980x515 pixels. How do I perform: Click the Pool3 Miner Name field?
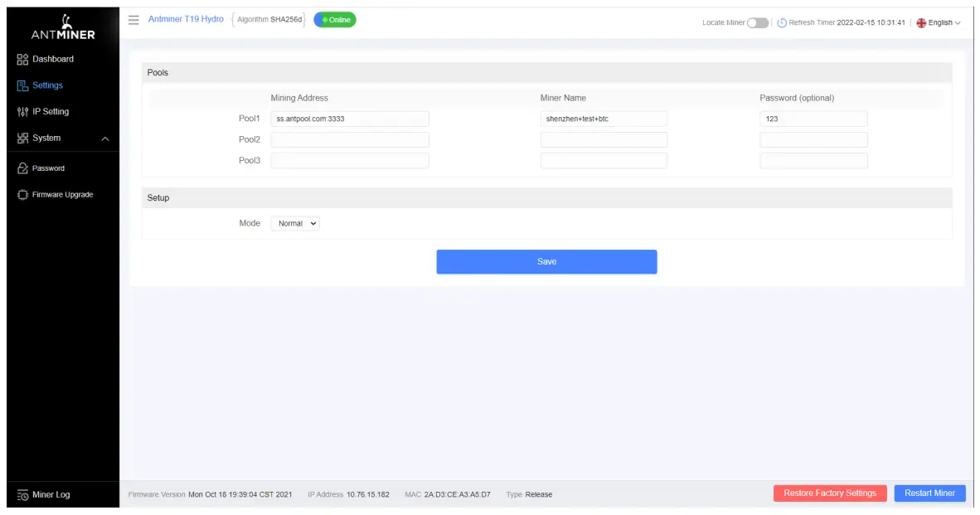point(604,161)
